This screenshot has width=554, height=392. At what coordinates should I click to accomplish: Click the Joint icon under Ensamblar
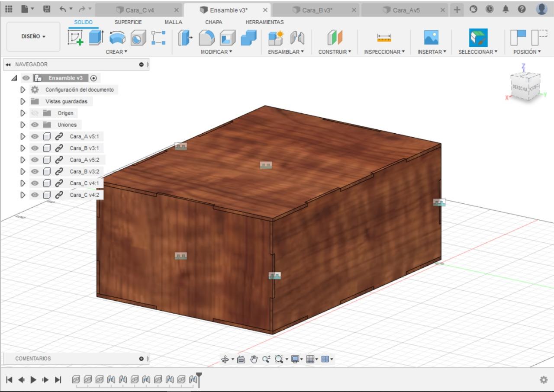(x=296, y=38)
